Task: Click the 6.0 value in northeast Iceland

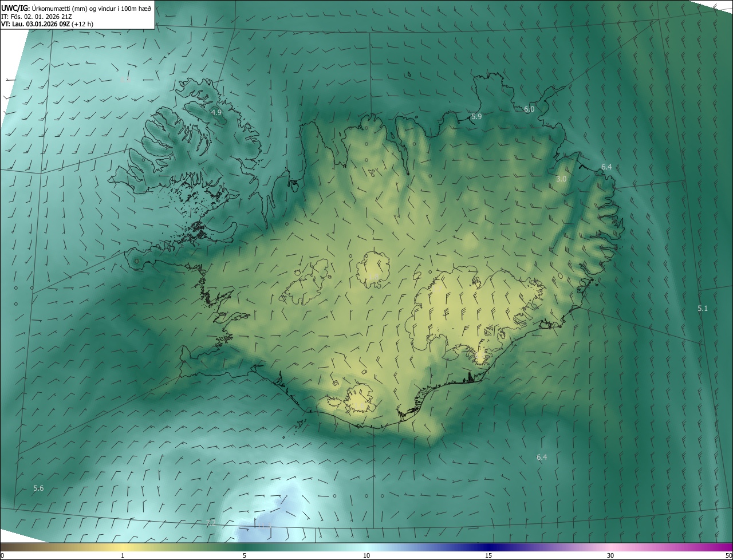Action: click(x=529, y=109)
